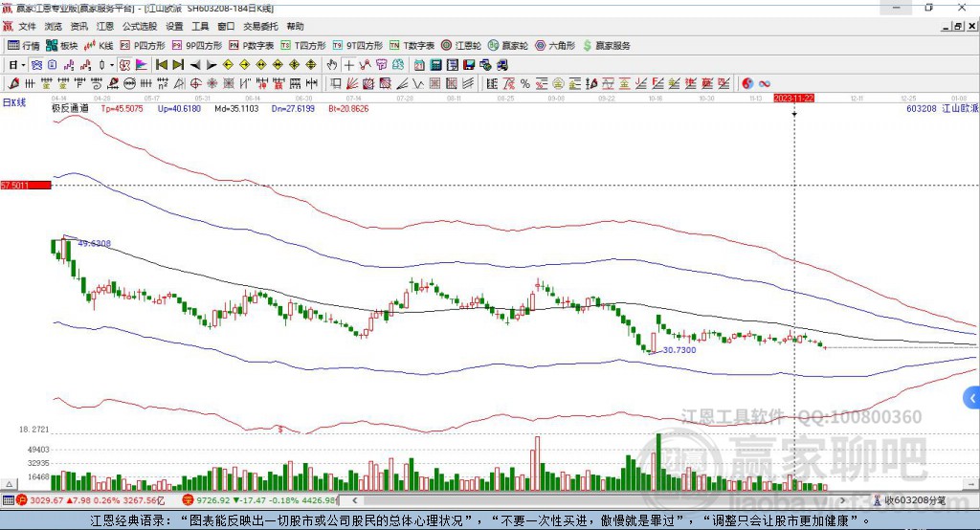
Task: Click the yellow diamond left-arrow icon
Action: point(228,65)
